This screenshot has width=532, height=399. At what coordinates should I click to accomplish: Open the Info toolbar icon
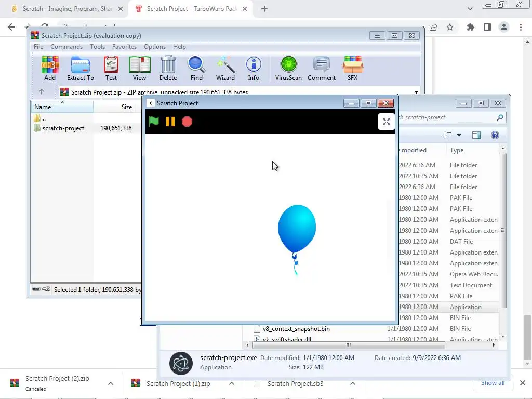tap(254, 68)
